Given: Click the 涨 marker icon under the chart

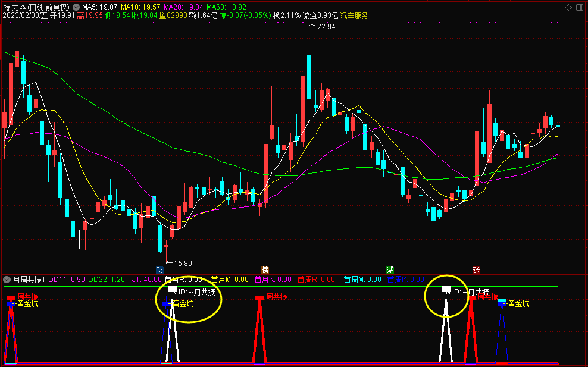Looking at the screenshot, I should click(x=476, y=269).
